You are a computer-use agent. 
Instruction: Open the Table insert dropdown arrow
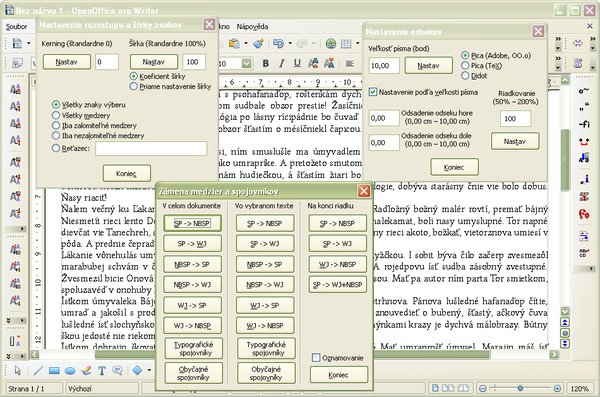pyautogui.click(x=357, y=43)
